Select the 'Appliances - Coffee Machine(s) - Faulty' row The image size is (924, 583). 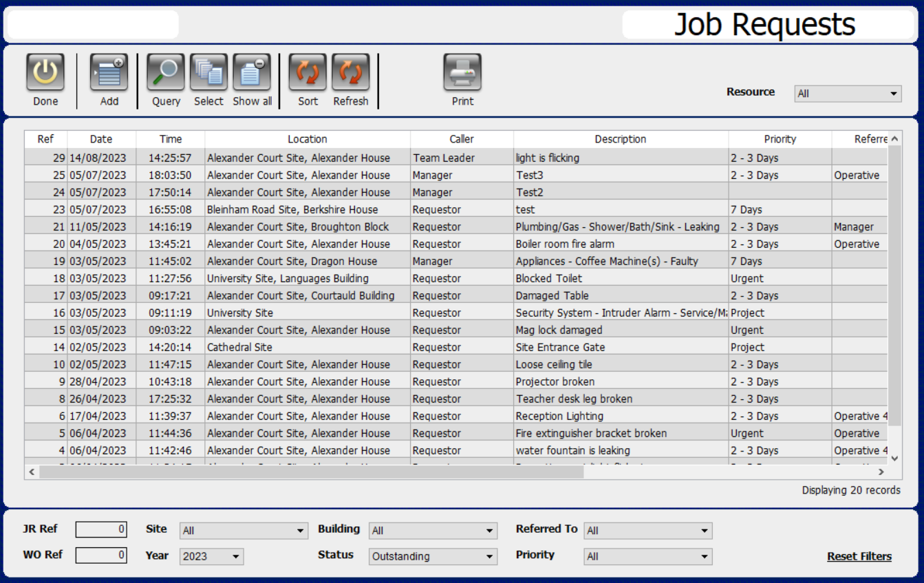click(456, 261)
